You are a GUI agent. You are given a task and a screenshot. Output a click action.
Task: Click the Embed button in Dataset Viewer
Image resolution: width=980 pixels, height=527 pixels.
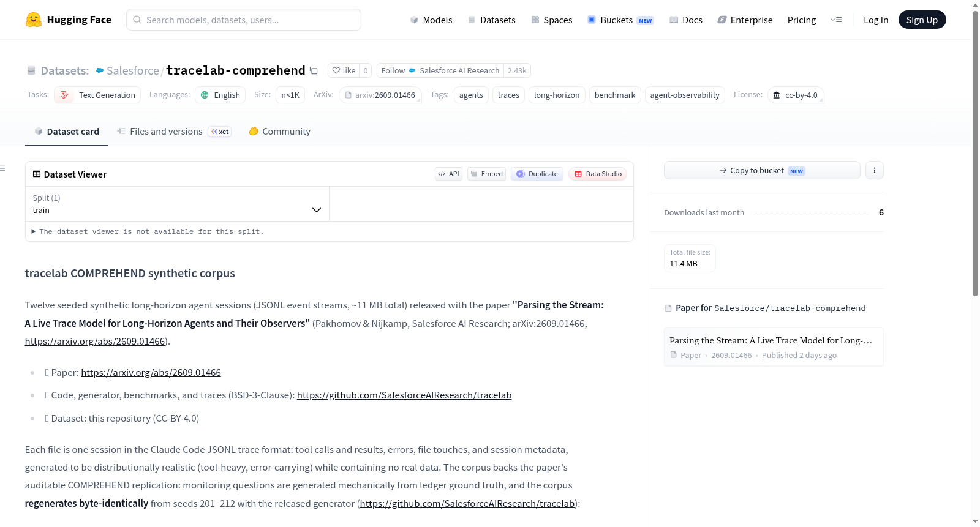487,174
